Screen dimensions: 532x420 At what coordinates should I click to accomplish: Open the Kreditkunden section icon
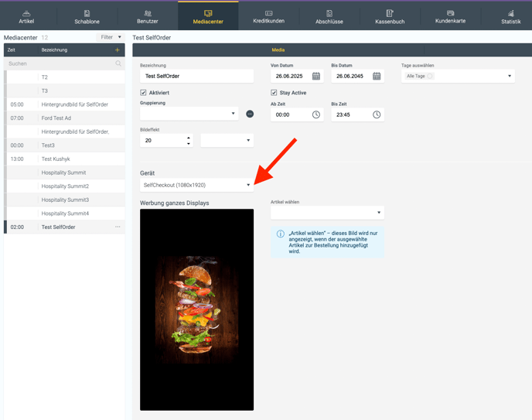point(269,13)
